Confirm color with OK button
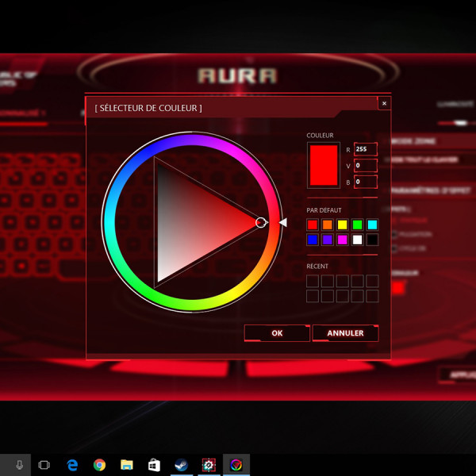Screen dimensions: 476x476 [x=277, y=333]
